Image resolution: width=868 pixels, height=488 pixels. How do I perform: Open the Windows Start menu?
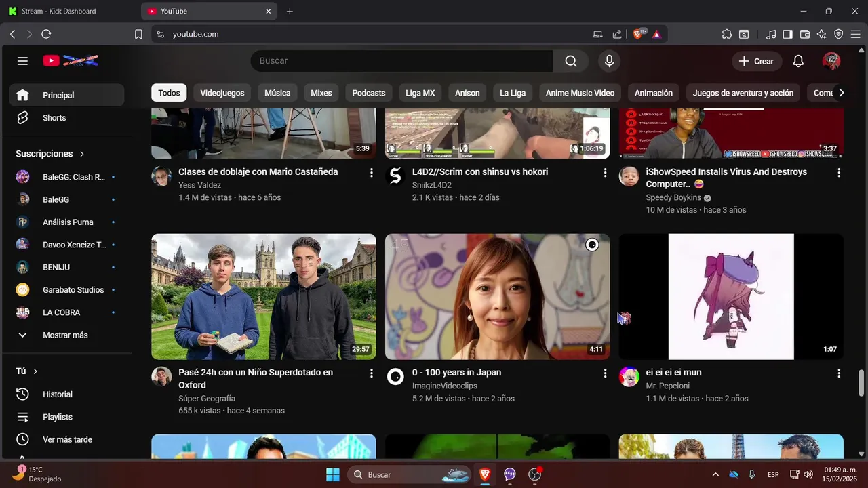(x=333, y=474)
